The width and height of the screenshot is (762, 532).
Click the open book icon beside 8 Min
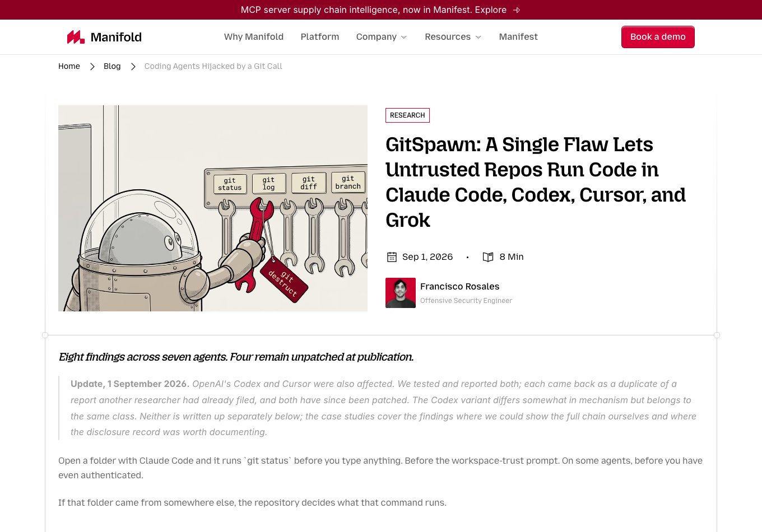point(488,257)
